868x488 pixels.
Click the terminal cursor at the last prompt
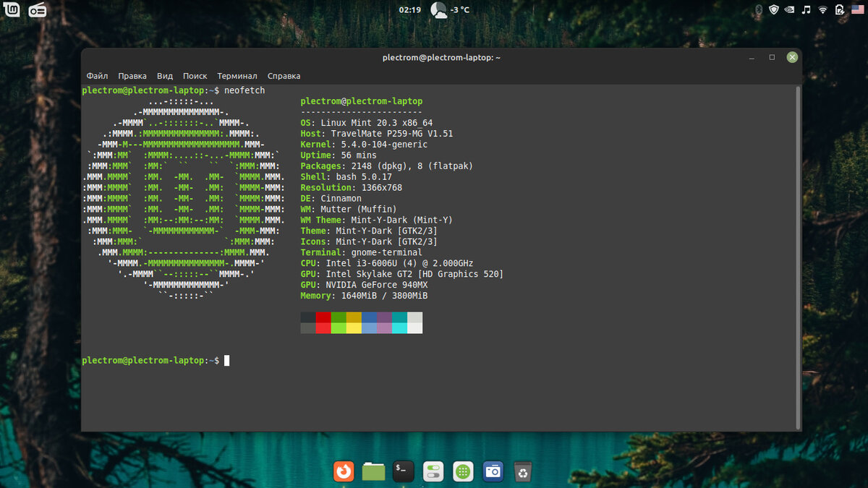pyautogui.click(x=226, y=360)
